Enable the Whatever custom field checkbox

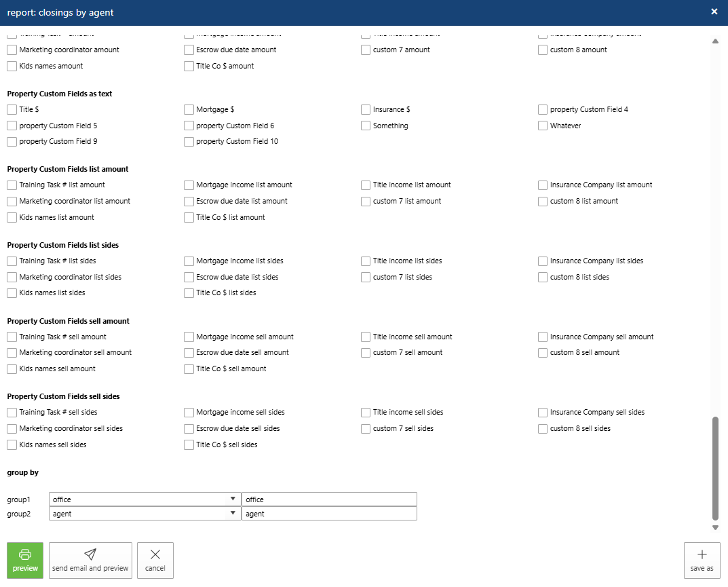[x=543, y=126]
